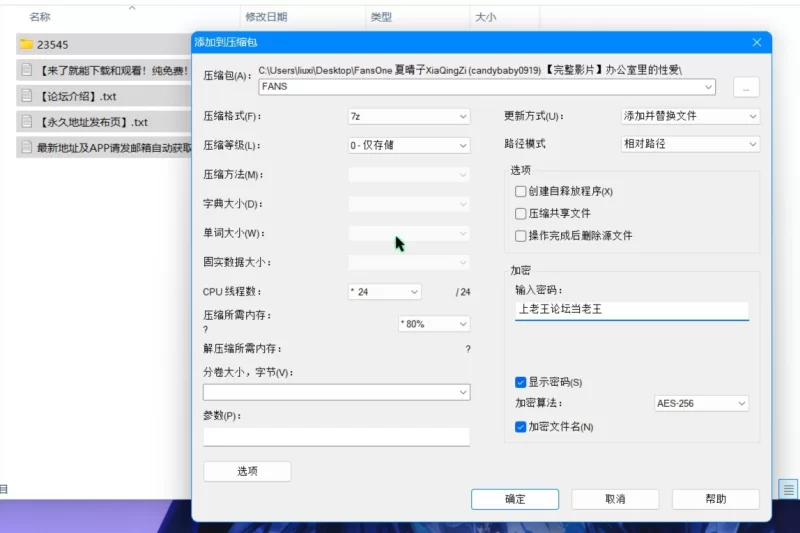Click into the 输入密码 field

[x=630, y=310]
